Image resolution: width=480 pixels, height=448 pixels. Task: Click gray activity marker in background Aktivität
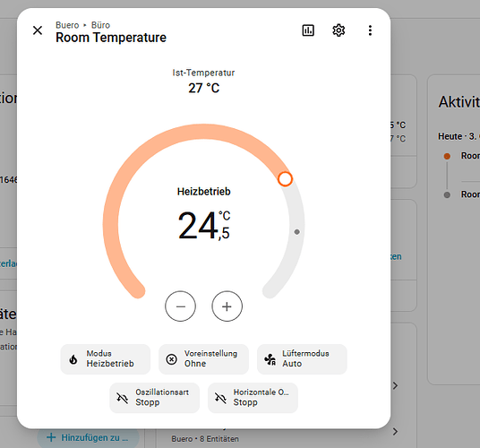coord(447,194)
